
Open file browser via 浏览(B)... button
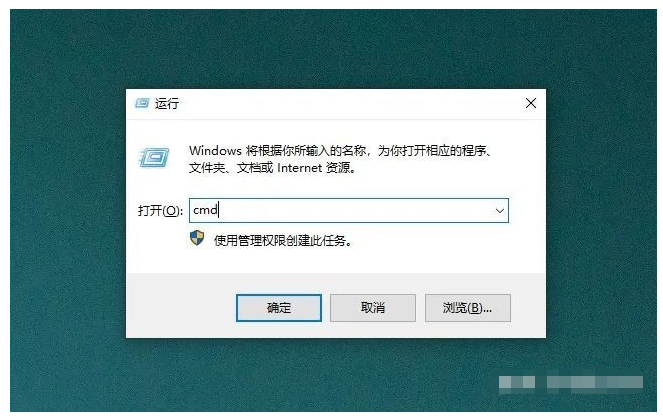pyautogui.click(x=468, y=308)
